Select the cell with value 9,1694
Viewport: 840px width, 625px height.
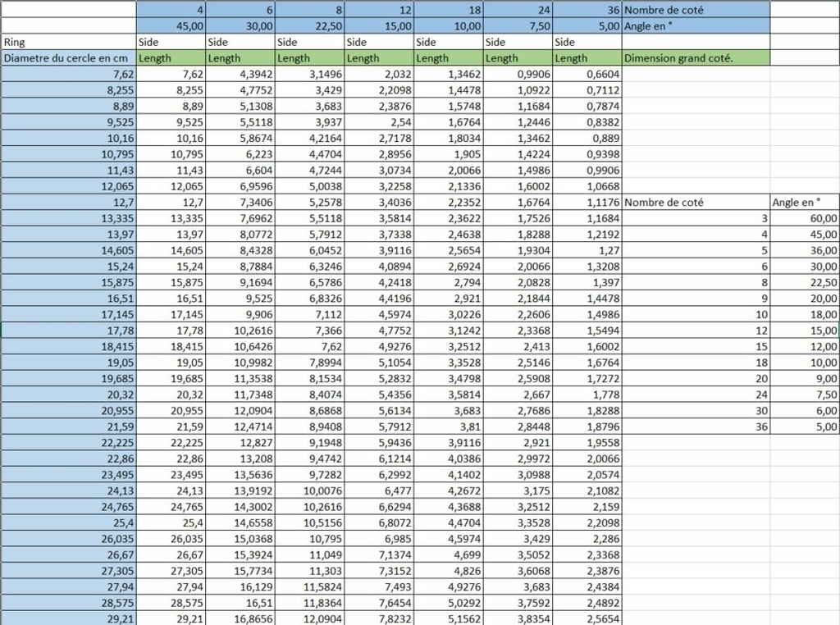240,282
